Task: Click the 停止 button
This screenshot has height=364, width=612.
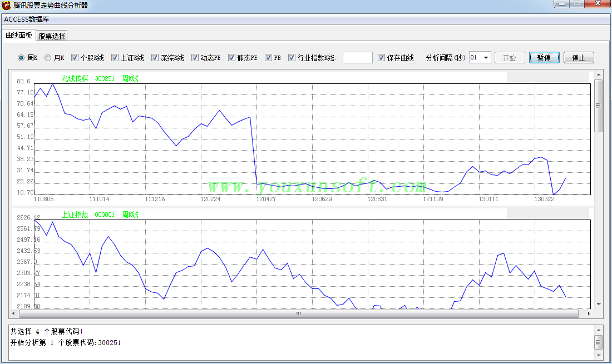Action: click(579, 58)
